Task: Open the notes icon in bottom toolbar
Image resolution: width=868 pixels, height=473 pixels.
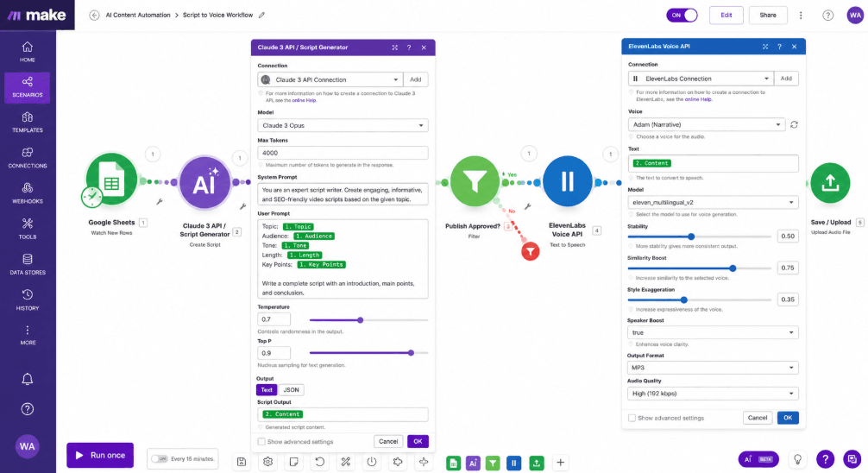Action: [x=294, y=462]
